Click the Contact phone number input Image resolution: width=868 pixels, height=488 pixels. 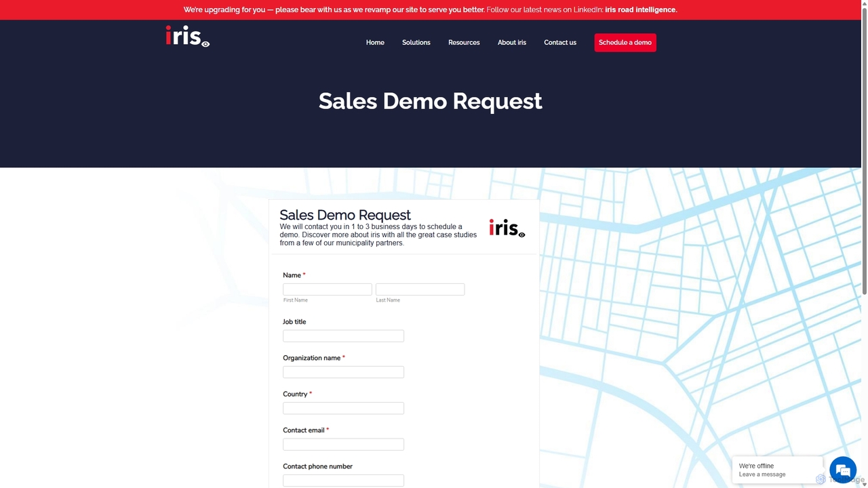coord(343,481)
